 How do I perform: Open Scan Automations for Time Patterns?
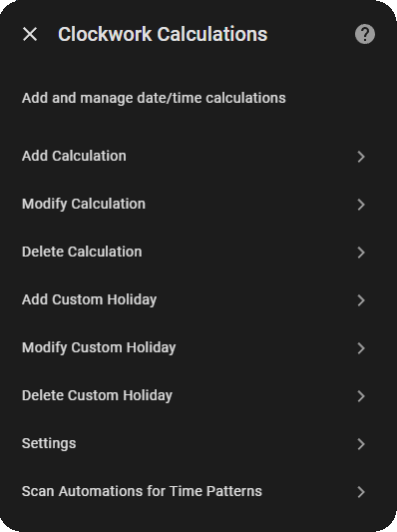[x=198, y=492]
